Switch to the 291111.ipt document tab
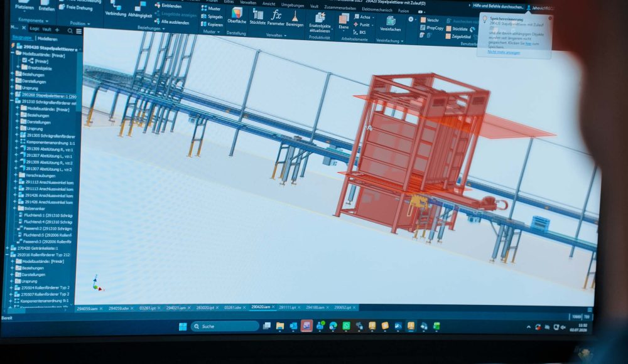This screenshot has height=364, width=628. coord(287,308)
